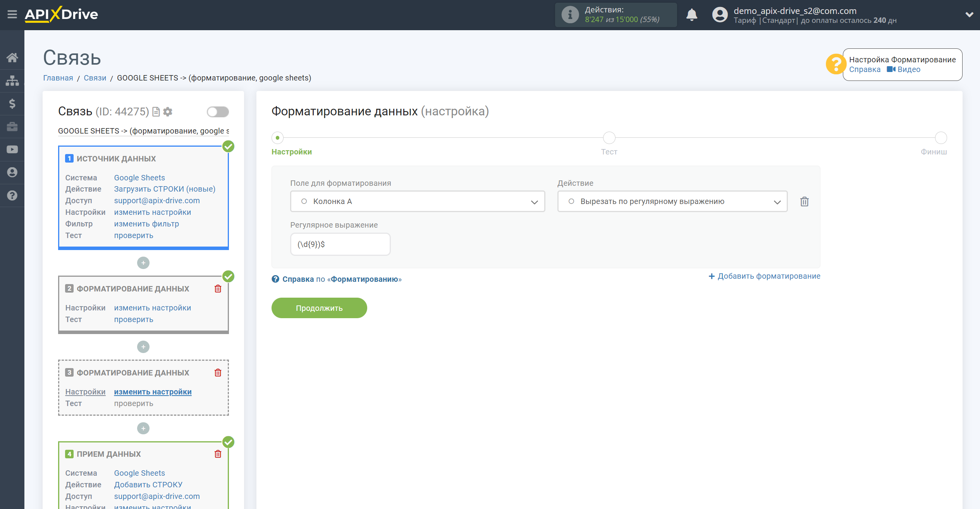Open Тест tab on step indicator

[x=609, y=137]
